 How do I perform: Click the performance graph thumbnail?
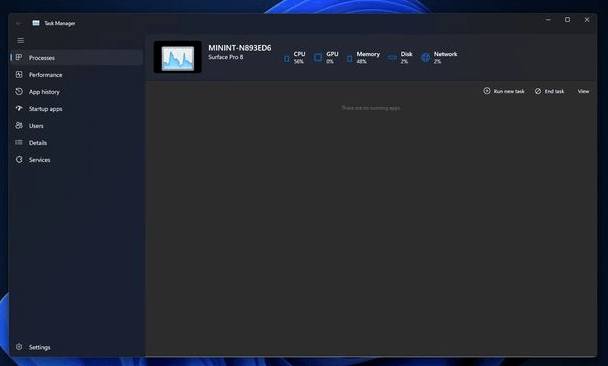(178, 57)
